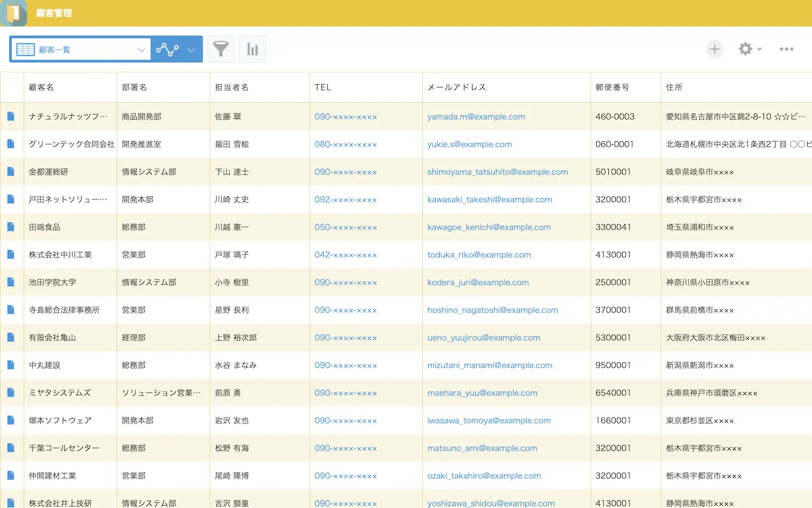Click the graph view icon in toolbar

(167, 50)
